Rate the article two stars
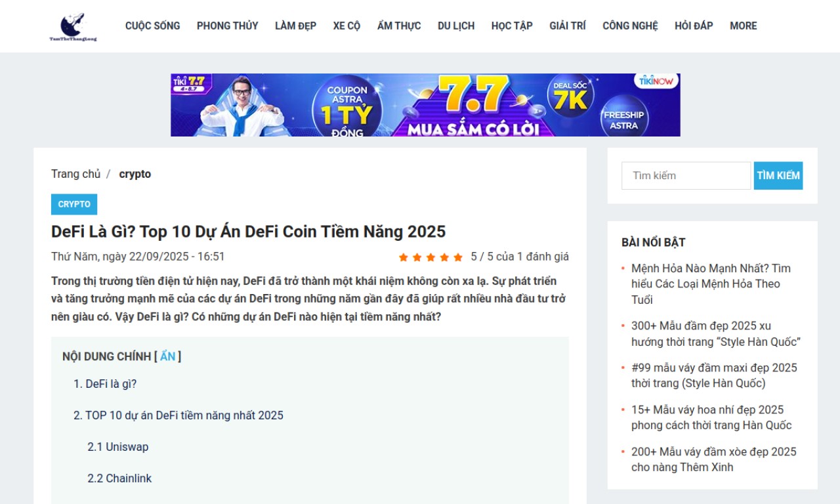This screenshot has height=504, width=840. pos(417,257)
